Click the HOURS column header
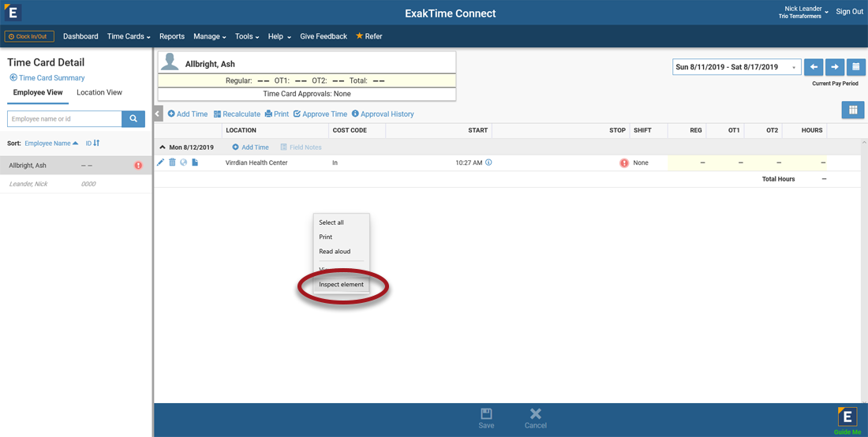The width and height of the screenshot is (868, 437). (812, 130)
